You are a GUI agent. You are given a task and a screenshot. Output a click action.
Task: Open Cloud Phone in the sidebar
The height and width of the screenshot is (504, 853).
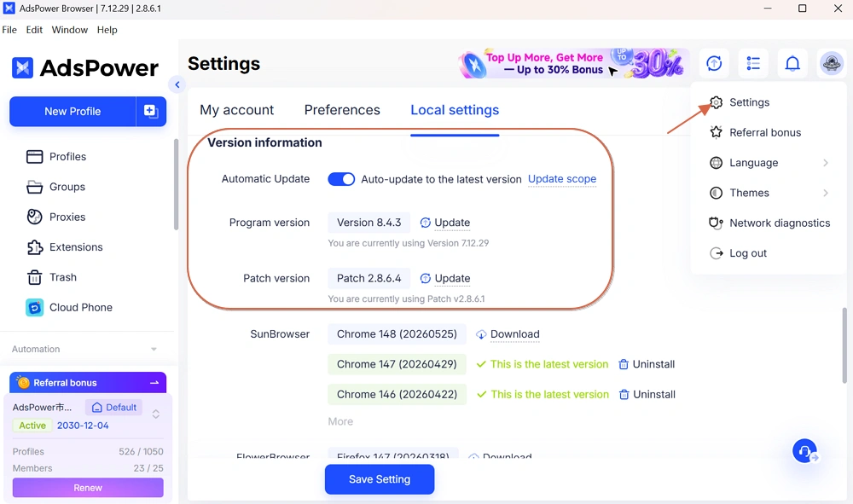coord(69,308)
